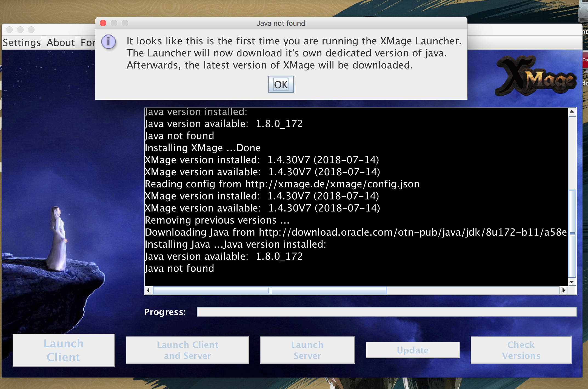
Task: Click the console scroll up arrow
Action: click(x=572, y=112)
